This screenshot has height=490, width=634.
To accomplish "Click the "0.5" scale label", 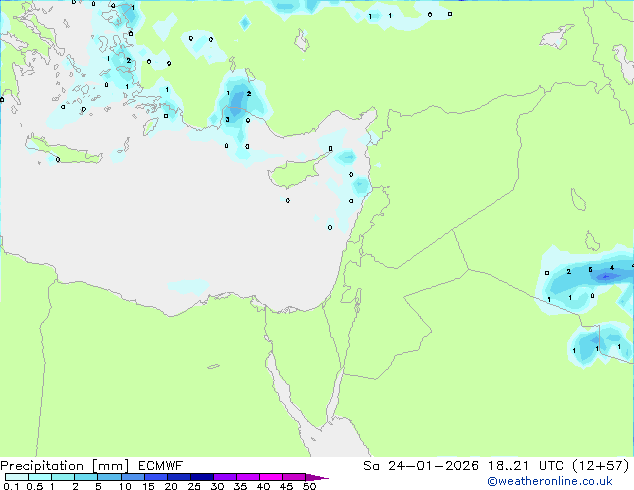I will click(34, 486).
